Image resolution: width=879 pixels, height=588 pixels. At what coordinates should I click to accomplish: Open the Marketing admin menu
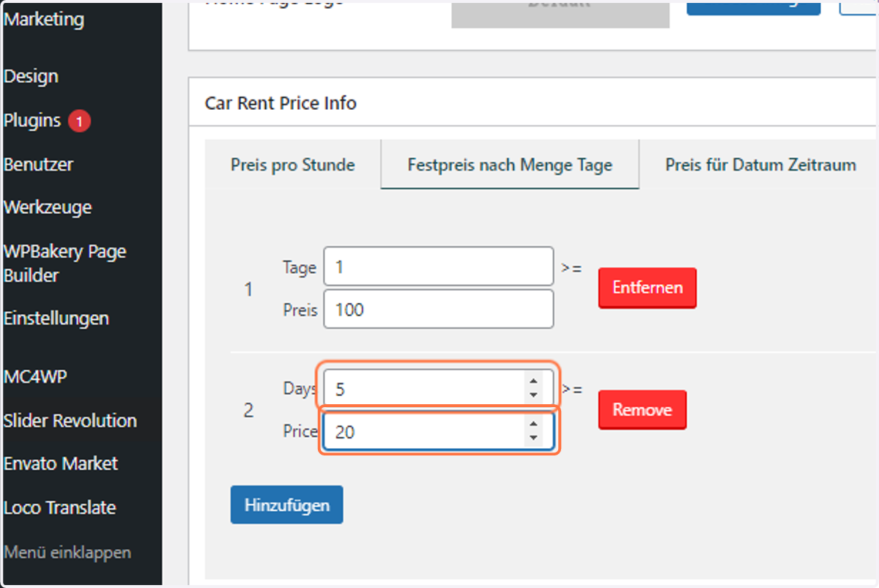coord(44,20)
